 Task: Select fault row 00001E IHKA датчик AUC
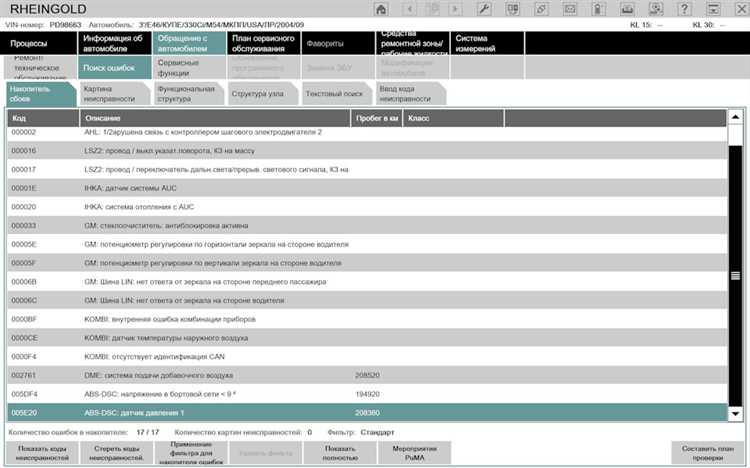point(367,188)
